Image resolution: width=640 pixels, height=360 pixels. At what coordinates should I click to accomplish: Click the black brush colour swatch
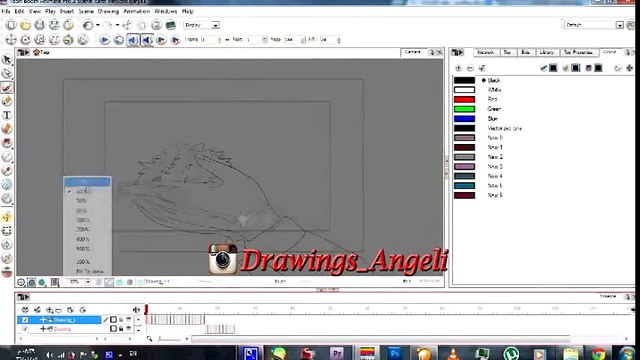(x=553, y=68)
